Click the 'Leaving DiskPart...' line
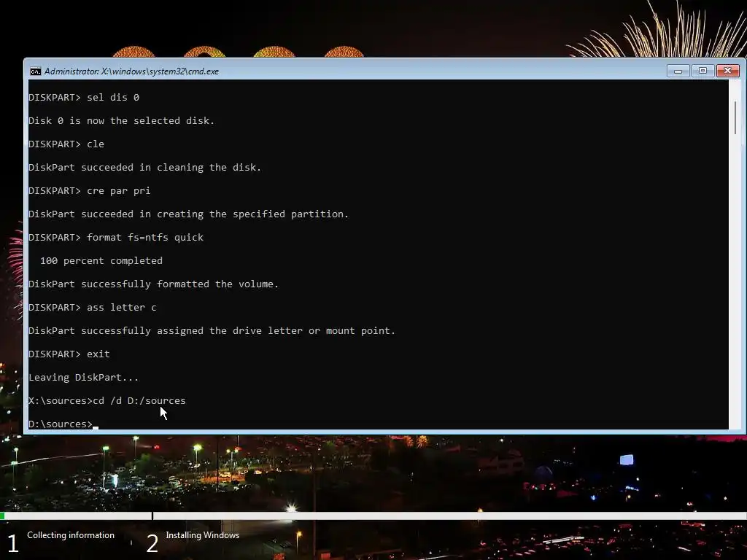Screen dimensions: 747x560 pos(83,378)
